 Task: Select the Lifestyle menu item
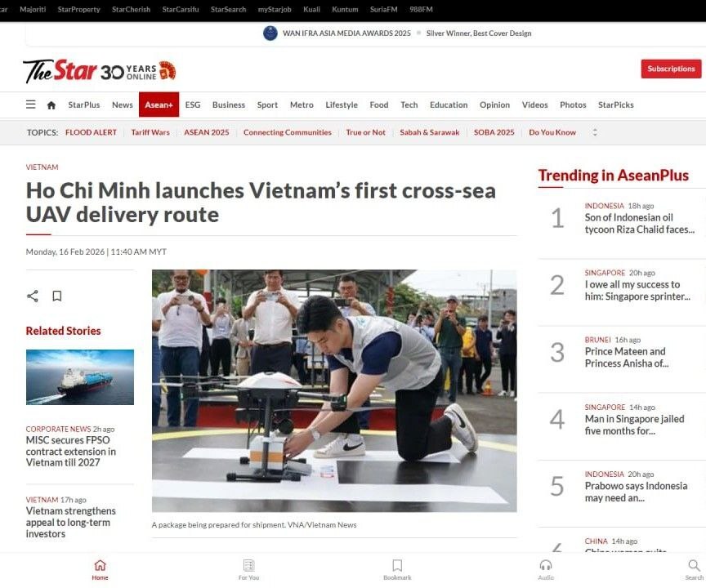click(x=342, y=105)
